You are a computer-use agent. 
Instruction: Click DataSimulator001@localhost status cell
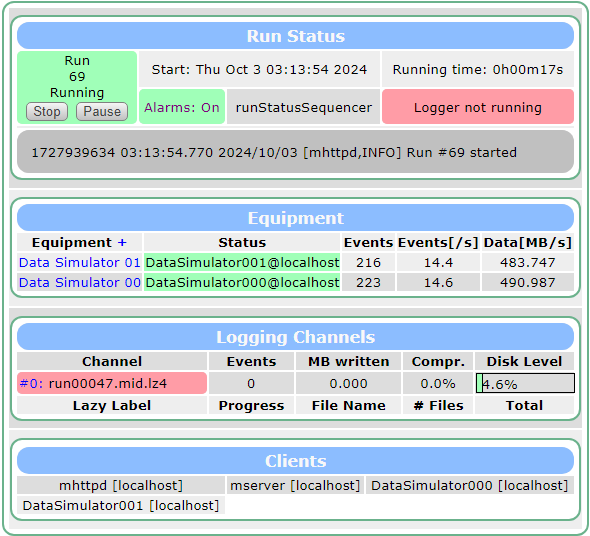point(242,262)
